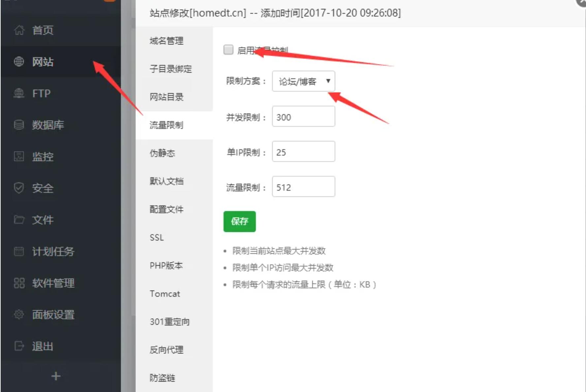This screenshot has width=586, height=392.
Task: Click the green 保存 button
Action: [x=239, y=221]
